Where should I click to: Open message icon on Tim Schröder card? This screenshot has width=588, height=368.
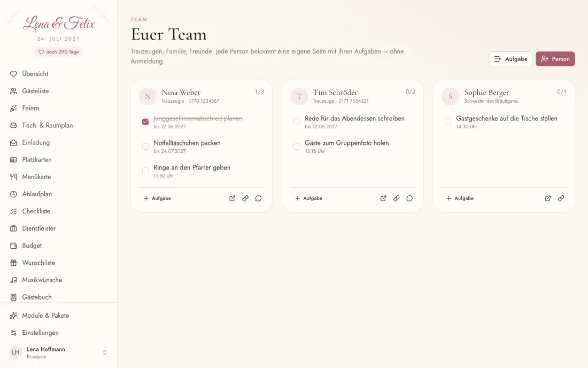(x=409, y=198)
